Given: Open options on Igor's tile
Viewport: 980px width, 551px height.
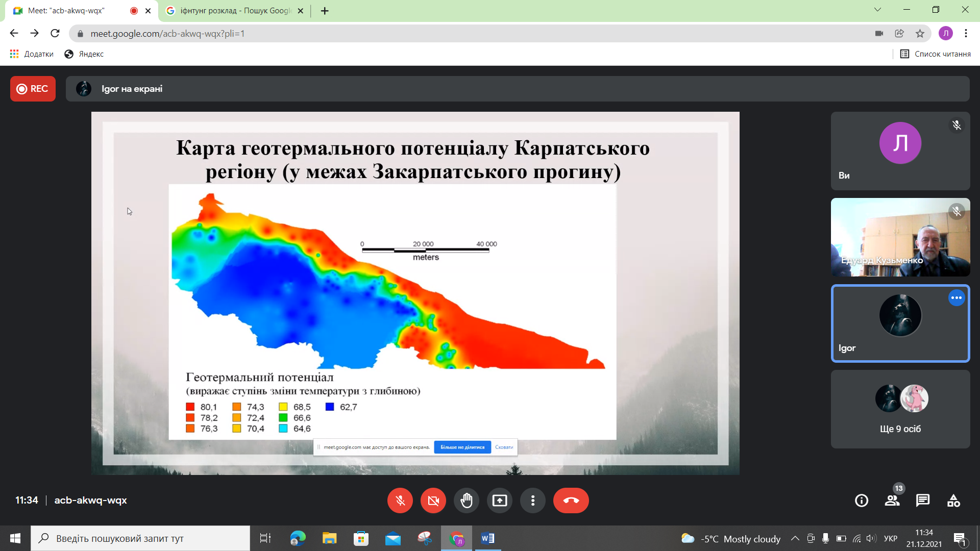Looking at the screenshot, I should coord(956,298).
